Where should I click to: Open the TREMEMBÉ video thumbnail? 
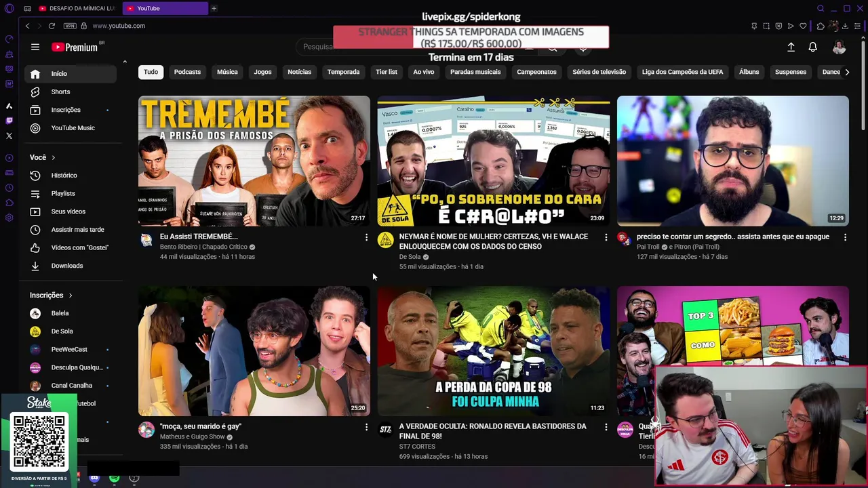click(254, 161)
